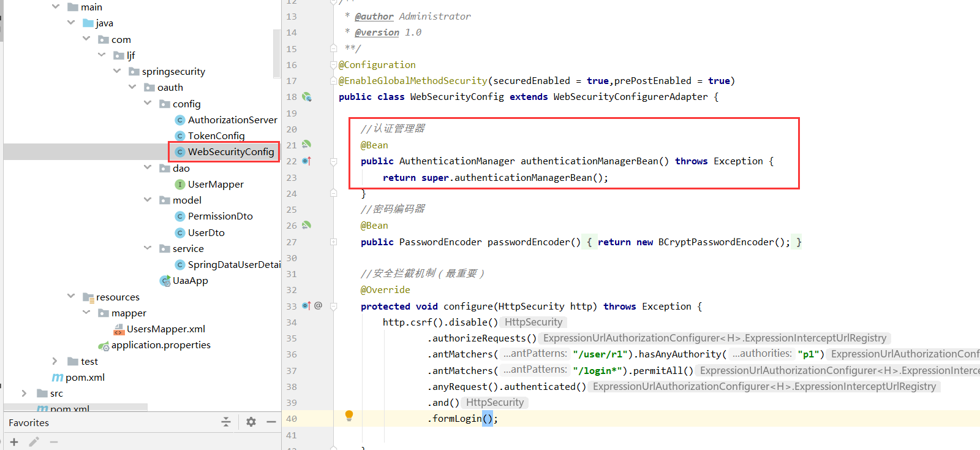Viewport: 980px width, 450px height.
Task: Collapse the config package
Action: (x=148, y=103)
